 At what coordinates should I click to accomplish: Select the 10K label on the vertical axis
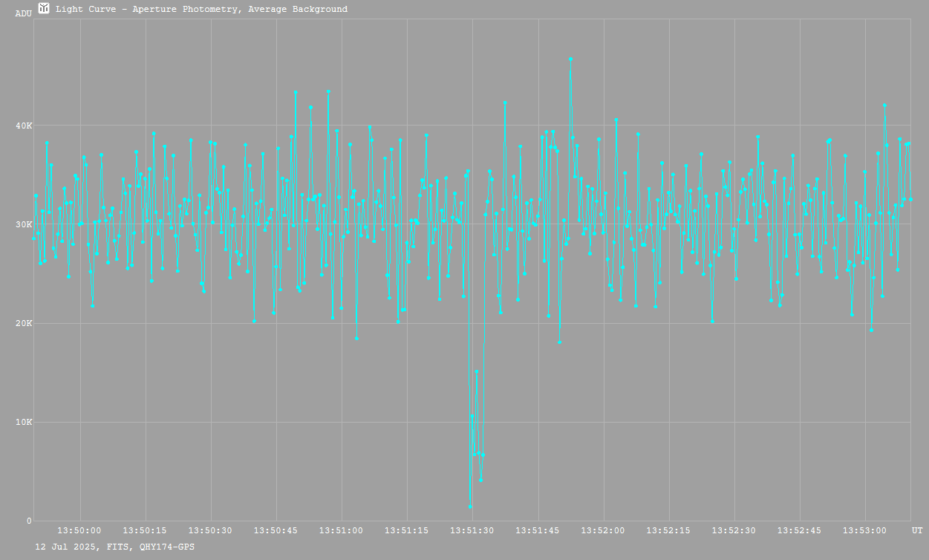[x=25, y=423]
